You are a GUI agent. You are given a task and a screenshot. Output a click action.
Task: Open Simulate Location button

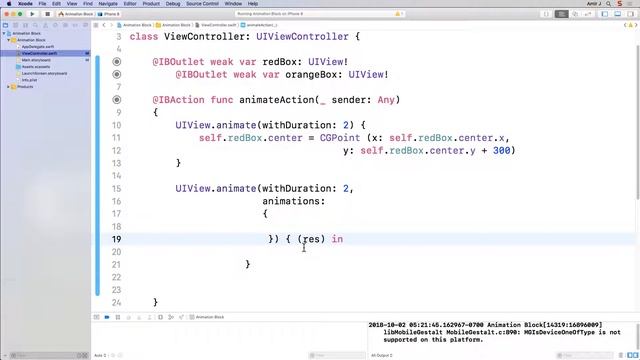(x=181, y=317)
